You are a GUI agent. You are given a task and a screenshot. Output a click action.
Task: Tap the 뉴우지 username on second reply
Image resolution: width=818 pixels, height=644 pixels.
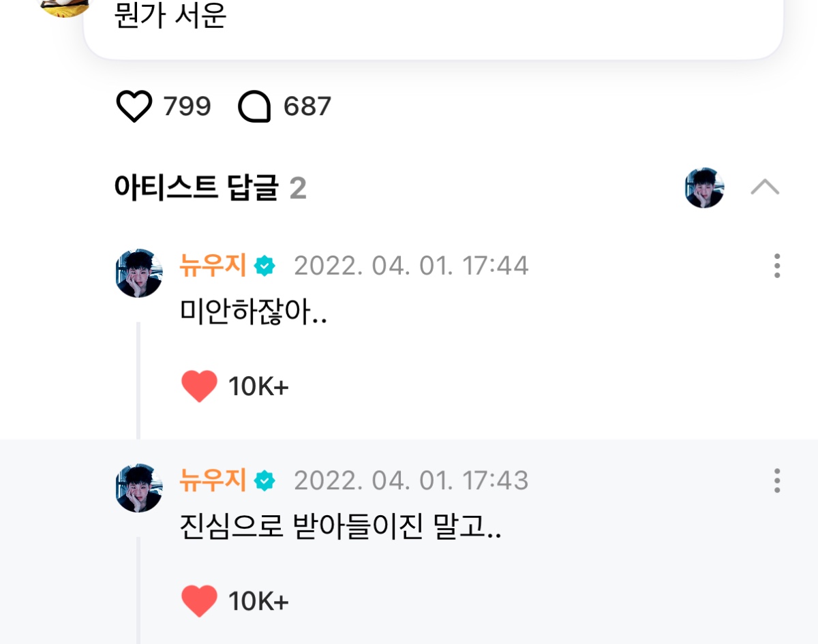tap(213, 480)
